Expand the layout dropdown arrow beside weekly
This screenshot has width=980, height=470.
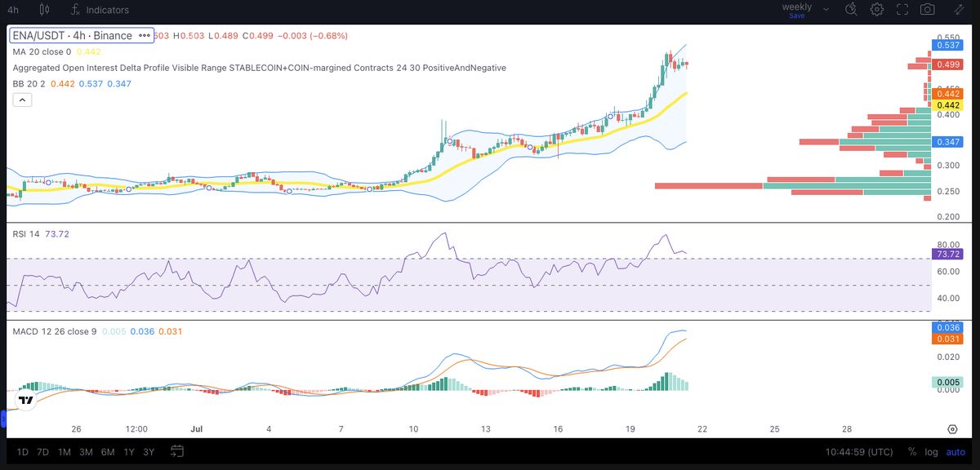826,10
